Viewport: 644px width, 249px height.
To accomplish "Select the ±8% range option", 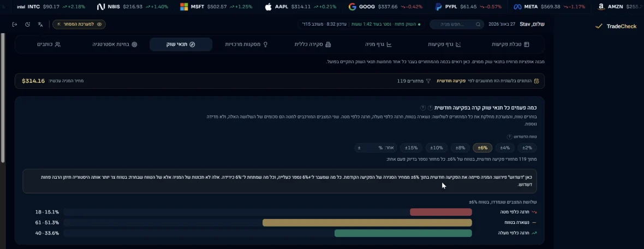I will 461,148.
